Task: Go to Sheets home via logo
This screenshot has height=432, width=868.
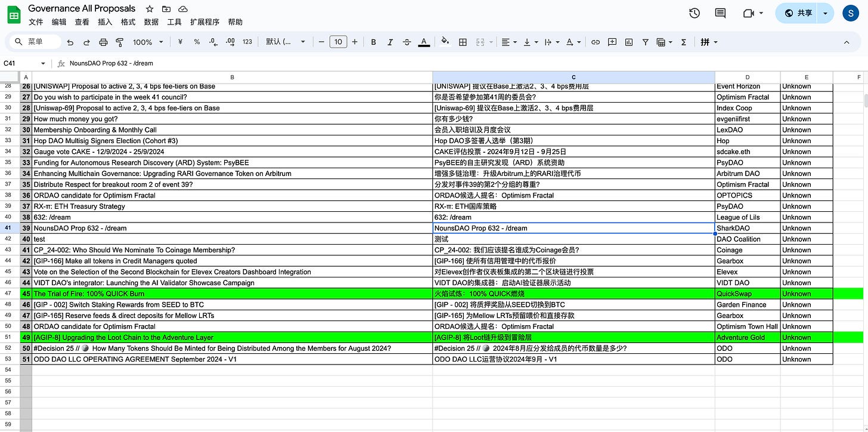Action: click(x=14, y=14)
